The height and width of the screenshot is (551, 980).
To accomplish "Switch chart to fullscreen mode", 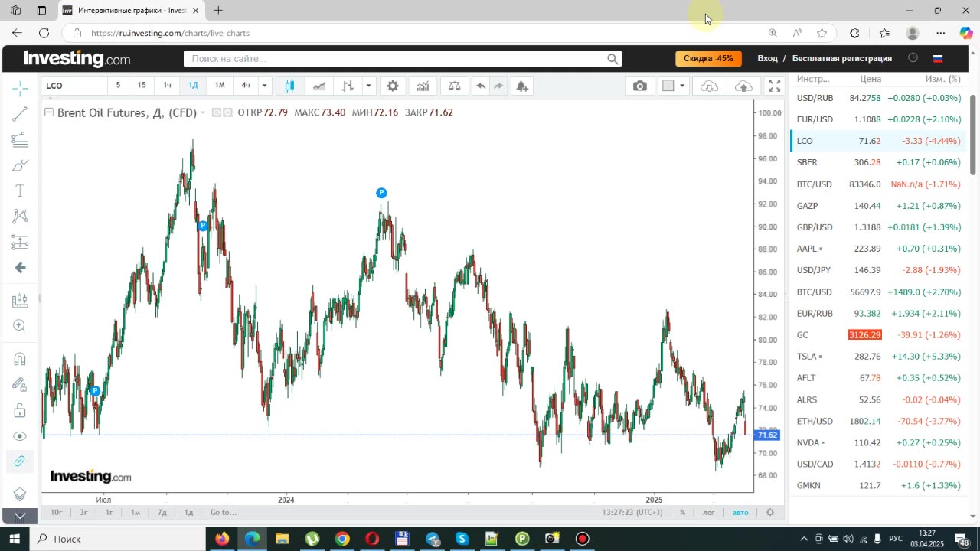I will coord(774,86).
